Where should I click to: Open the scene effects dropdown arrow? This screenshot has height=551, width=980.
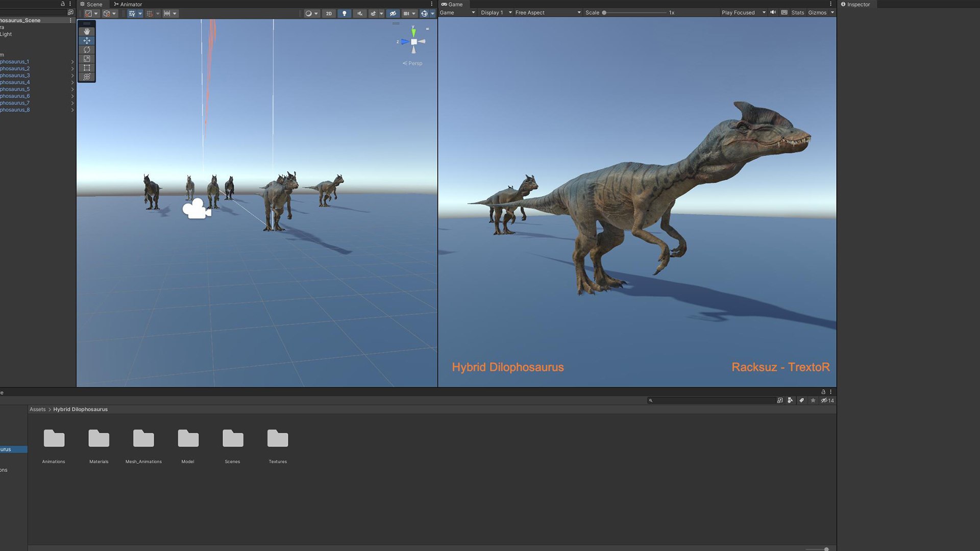tap(381, 14)
